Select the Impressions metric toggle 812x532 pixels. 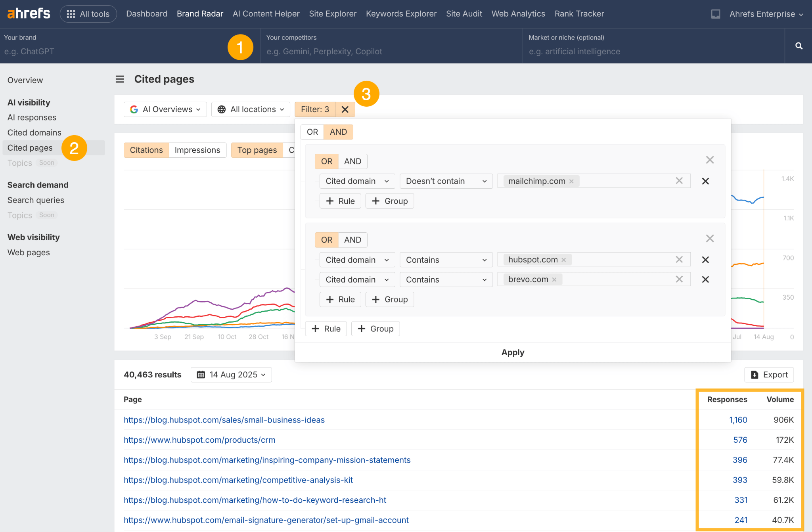[x=197, y=150]
